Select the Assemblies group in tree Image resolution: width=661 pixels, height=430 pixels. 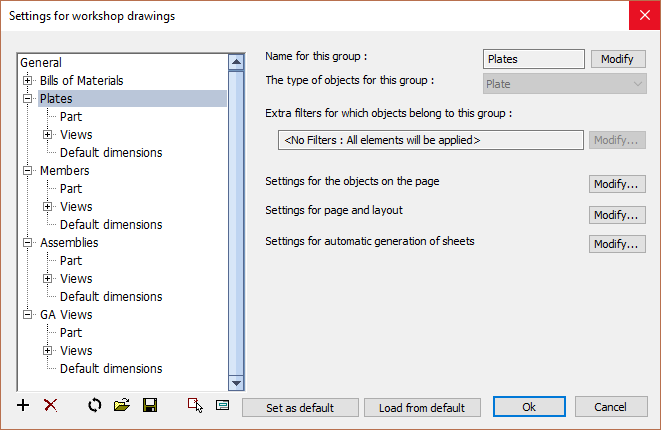coord(69,243)
